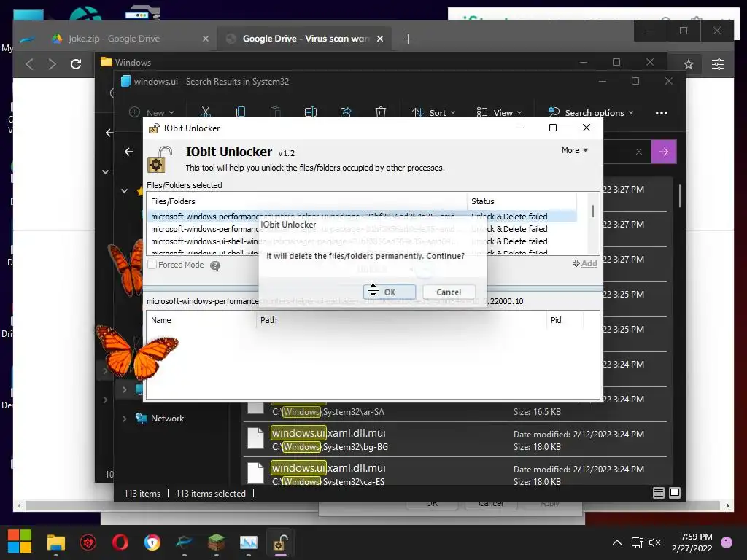Open the View dropdown in Explorer
This screenshot has width=747, height=560.
click(499, 113)
